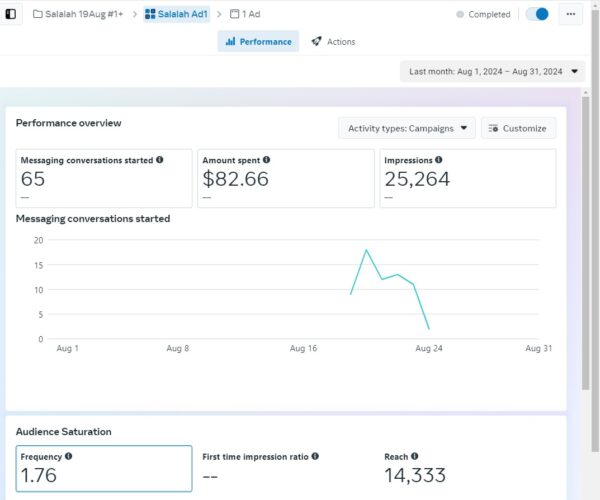Click the Frequency info icon
This screenshot has width=600, height=500.
click(68, 456)
